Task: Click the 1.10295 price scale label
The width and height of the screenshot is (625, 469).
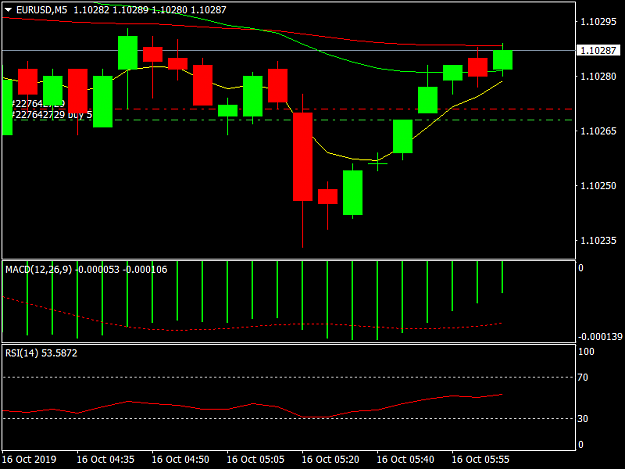Action: tap(598, 22)
